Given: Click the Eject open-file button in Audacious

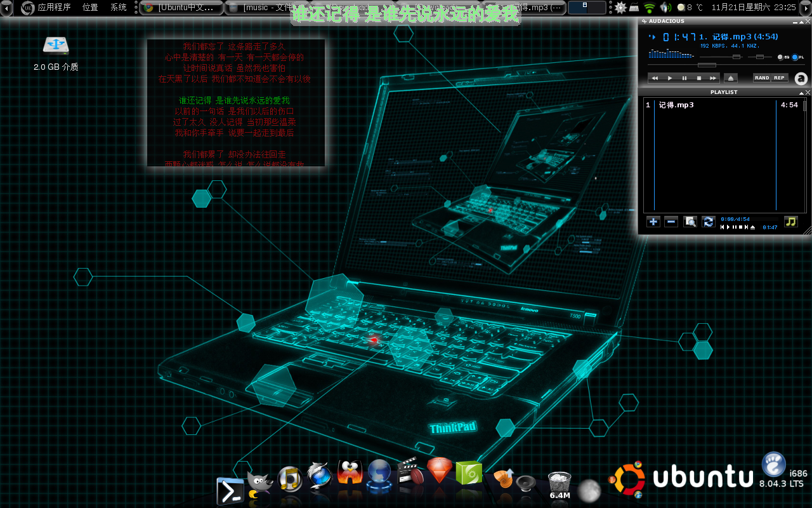Looking at the screenshot, I should click(x=730, y=78).
